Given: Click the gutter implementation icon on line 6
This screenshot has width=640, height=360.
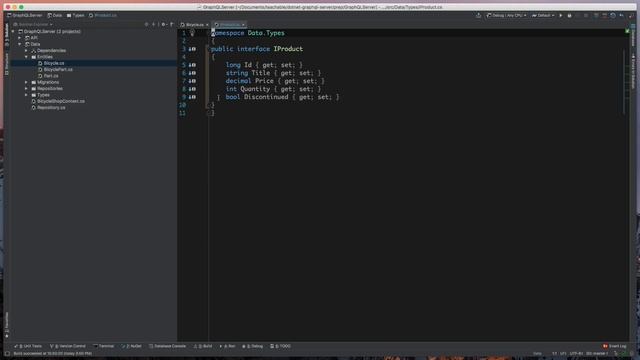Looking at the screenshot, I should [192, 73].
